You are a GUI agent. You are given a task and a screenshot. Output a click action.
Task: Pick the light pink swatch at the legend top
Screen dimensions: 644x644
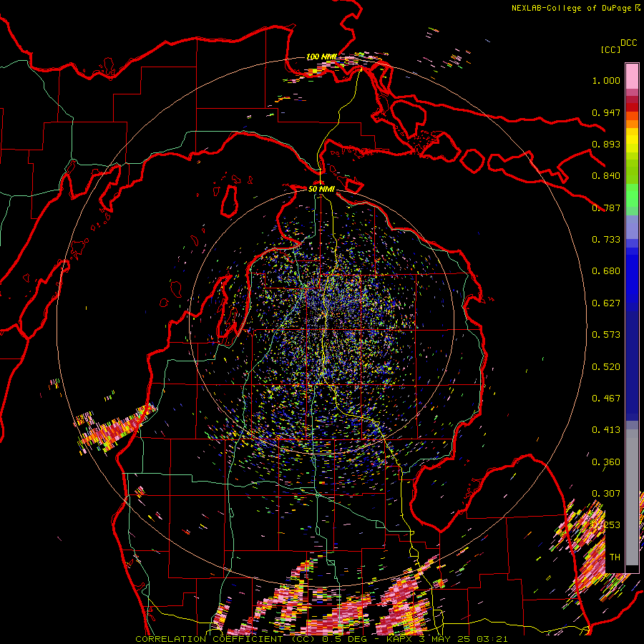click(632, 76)
